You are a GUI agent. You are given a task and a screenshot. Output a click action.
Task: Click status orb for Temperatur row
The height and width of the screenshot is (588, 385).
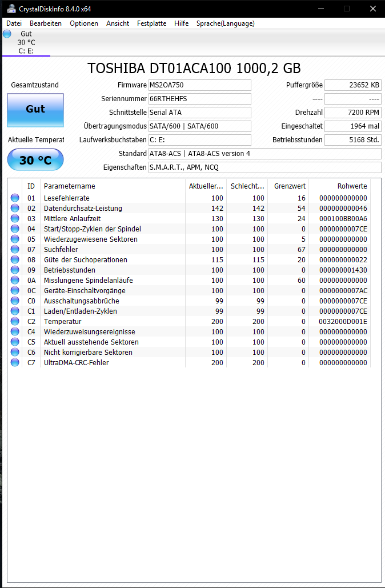15,322
